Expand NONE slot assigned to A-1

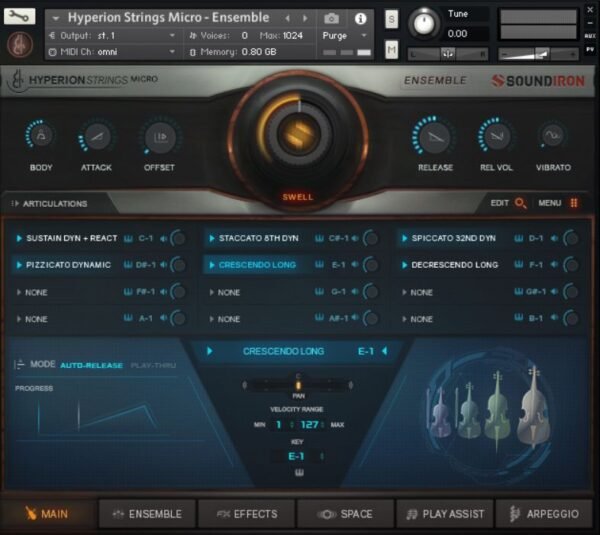(19, 319)
